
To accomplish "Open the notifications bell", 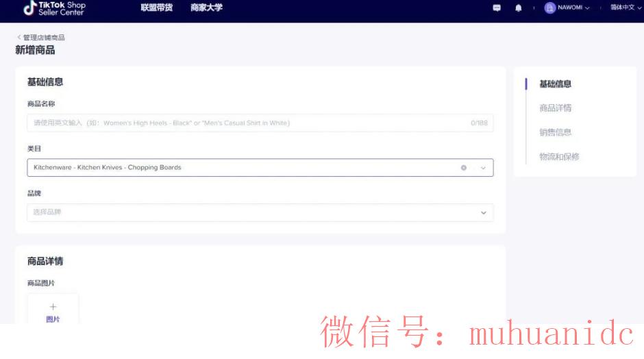I will 519,8.
